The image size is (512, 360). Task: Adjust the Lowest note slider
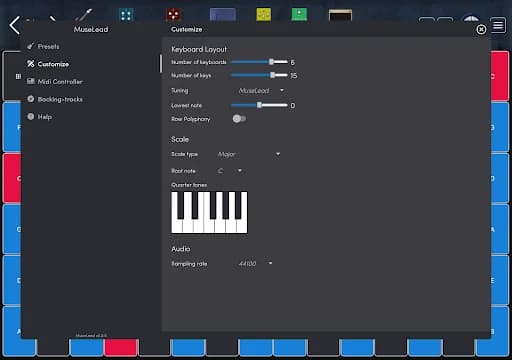pyautogui.click(x=259, y=105)
